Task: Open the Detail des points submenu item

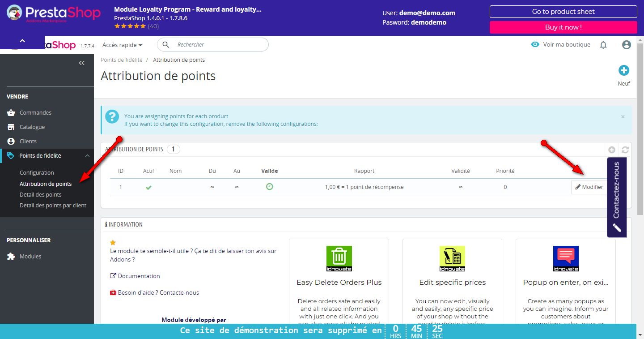Action: (41, 195)
